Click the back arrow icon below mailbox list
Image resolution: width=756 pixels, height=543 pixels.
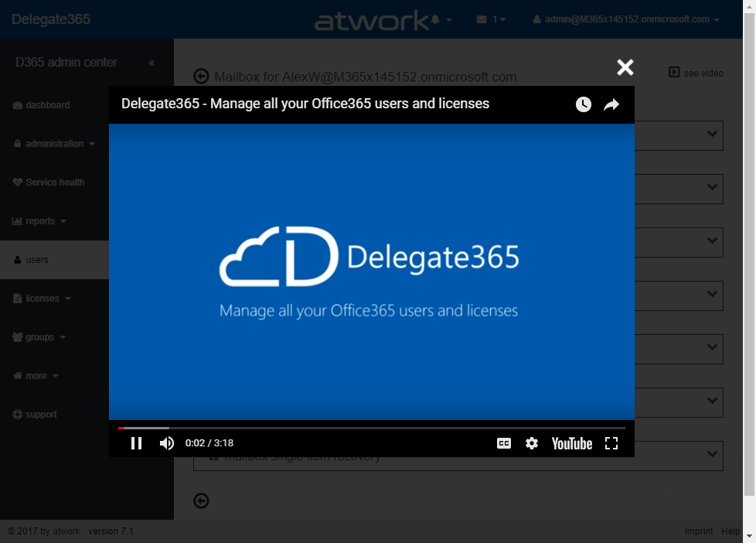[x=201, y=501]
